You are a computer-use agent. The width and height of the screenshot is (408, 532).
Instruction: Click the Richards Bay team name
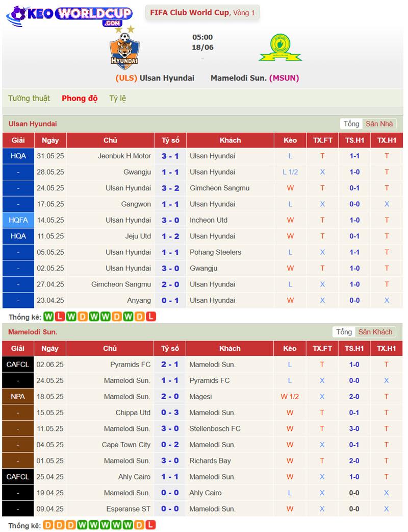210,461
